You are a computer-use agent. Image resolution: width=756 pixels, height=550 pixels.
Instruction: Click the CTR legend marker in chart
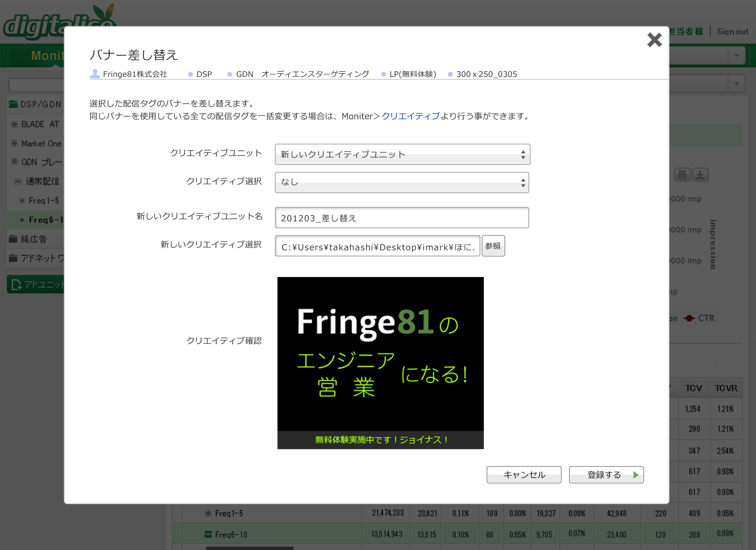(689, 318)
